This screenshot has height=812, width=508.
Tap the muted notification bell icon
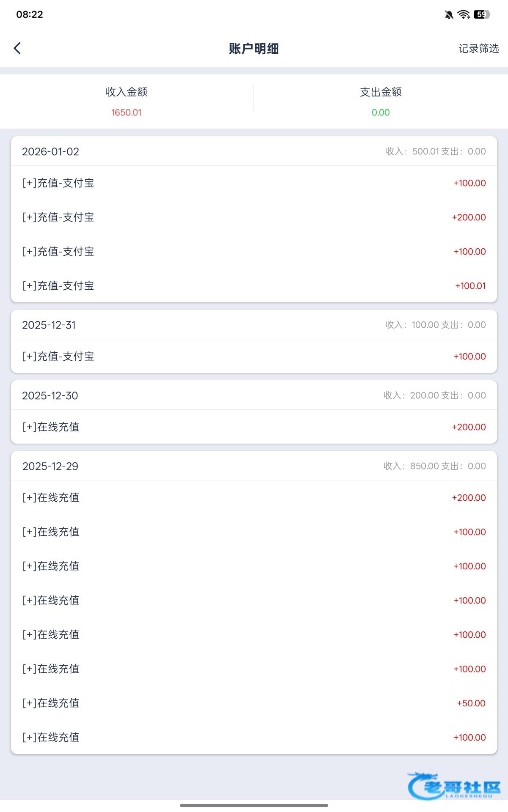pos(449,15)
